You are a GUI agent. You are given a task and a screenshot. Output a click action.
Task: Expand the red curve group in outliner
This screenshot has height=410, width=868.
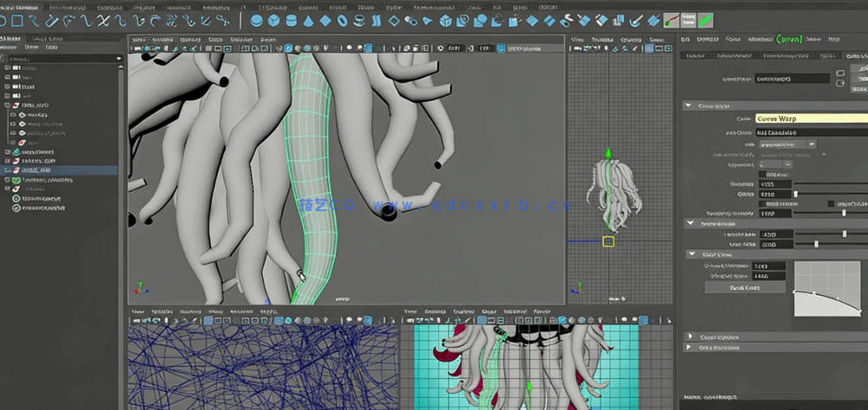(x=8, y=104)
